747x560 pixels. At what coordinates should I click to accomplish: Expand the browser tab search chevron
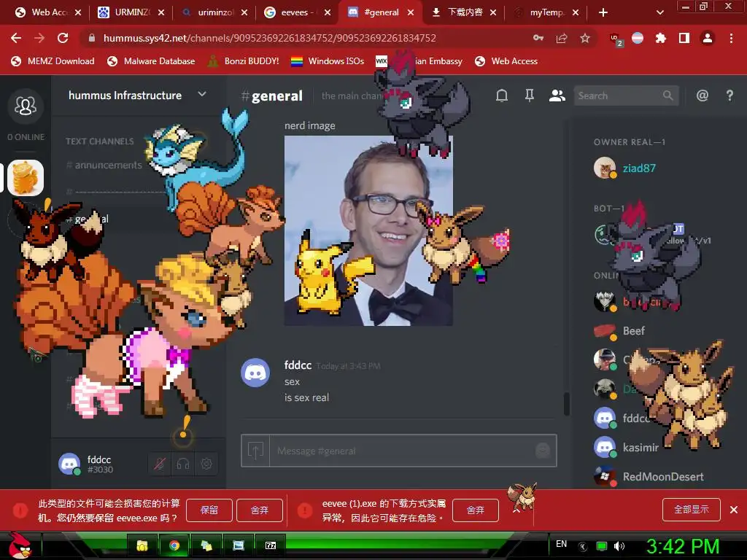(659, 12)
